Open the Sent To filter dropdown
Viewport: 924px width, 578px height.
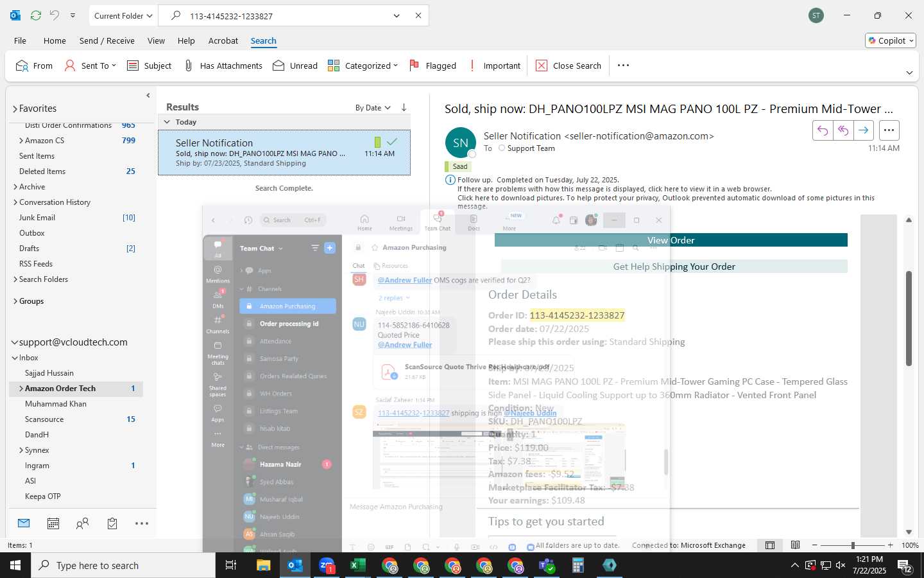pyautogui.click(x=90, y=66)
